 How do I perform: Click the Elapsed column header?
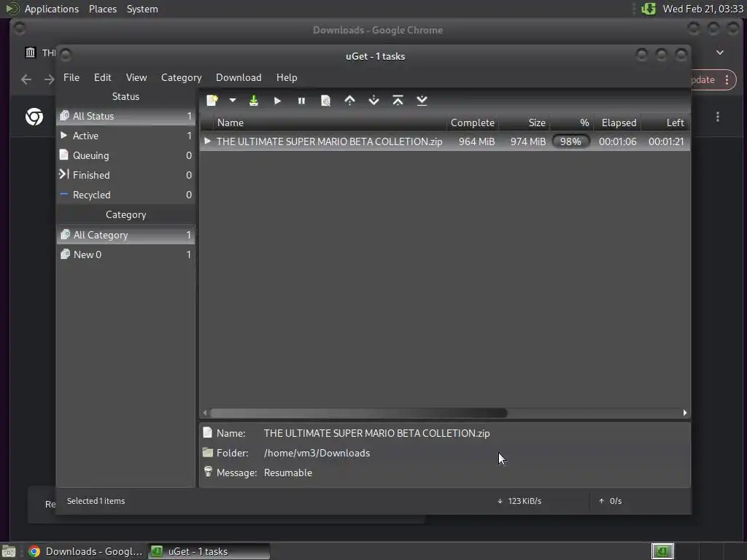coord(619,122)
